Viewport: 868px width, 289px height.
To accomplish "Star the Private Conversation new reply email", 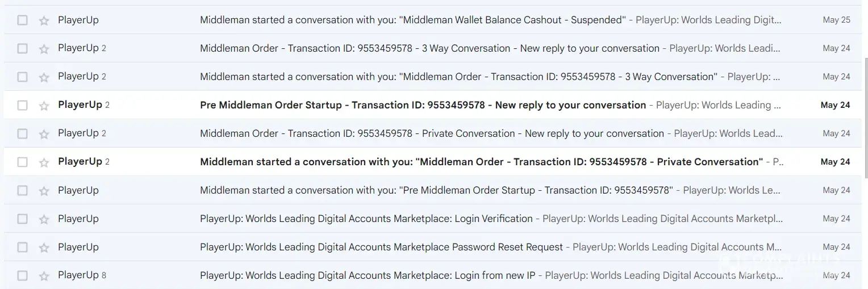I will [x=44, y=134].
